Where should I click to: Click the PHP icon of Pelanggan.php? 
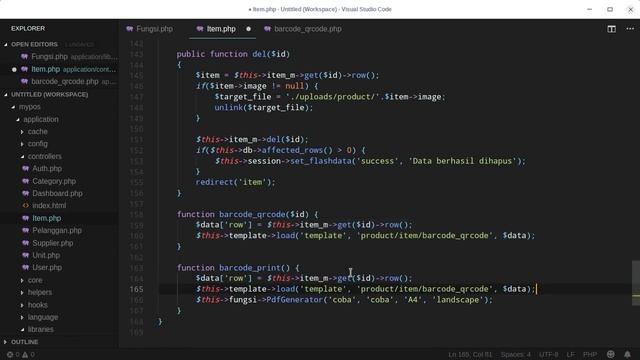[x=26, y=231]
